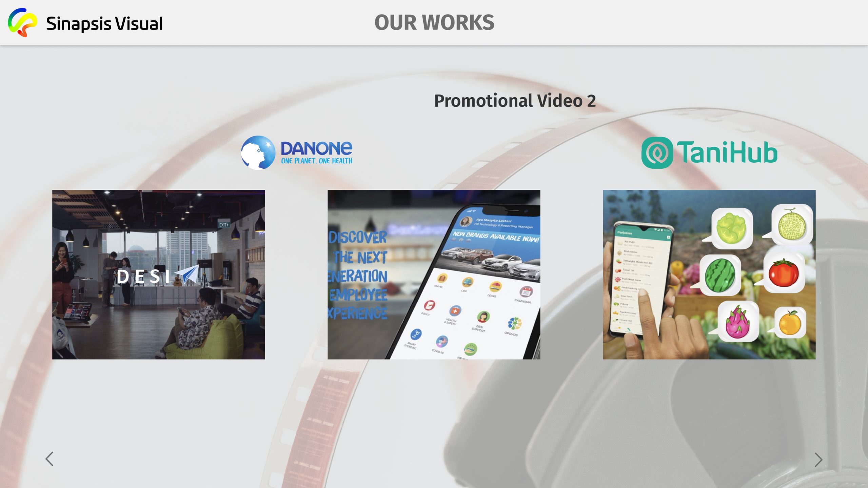Click the Promotional Video 2 heading
Screen dimensions: 868x488
pos(515,101)
